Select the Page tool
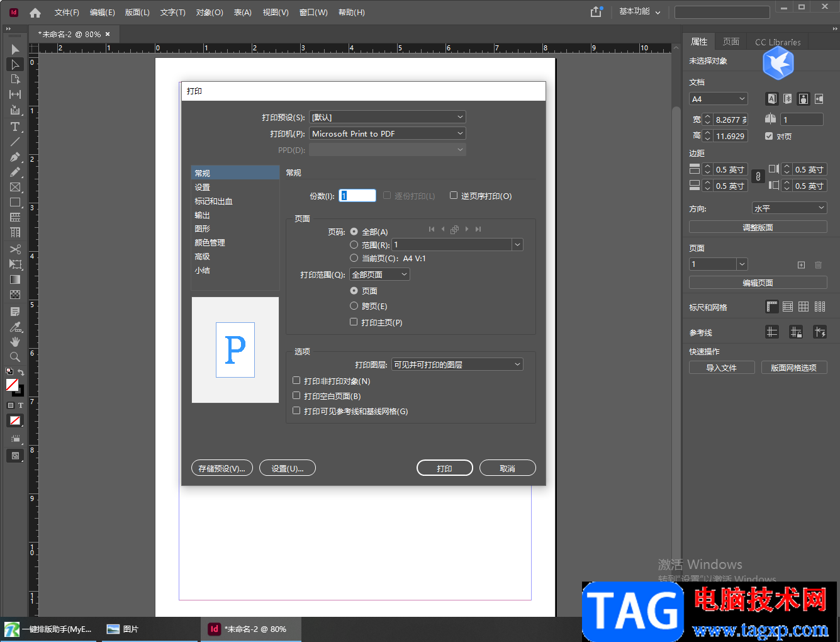This screenshot has width=840, height=642. coord(15,79)
